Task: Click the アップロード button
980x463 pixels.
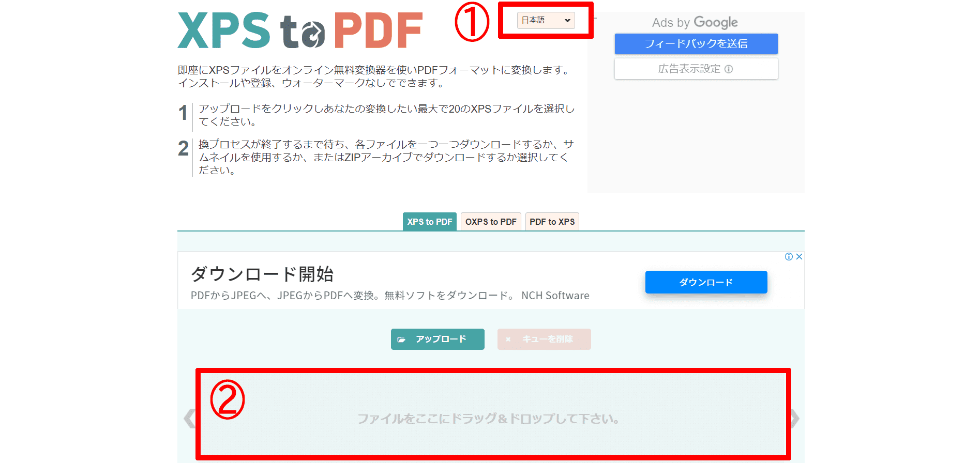Action: pyautogui.click(x=438, y=339)
